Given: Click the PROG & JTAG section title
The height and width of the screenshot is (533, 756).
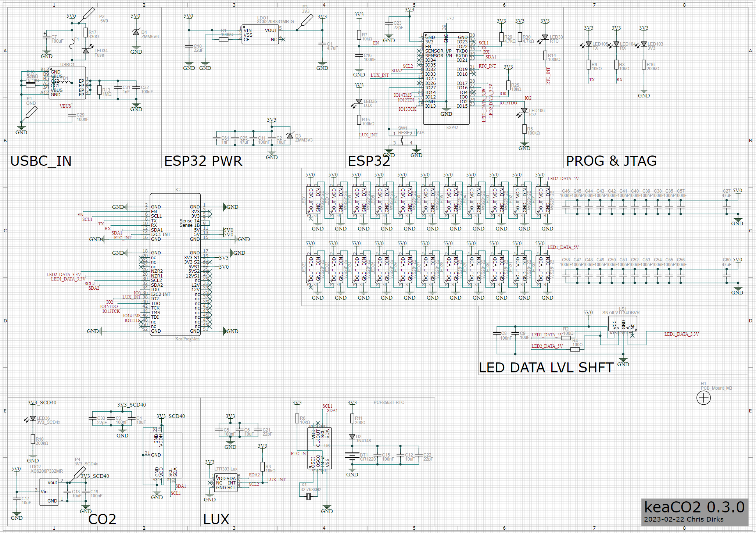Looking at the screenshot, I should (x=611, y=161).
